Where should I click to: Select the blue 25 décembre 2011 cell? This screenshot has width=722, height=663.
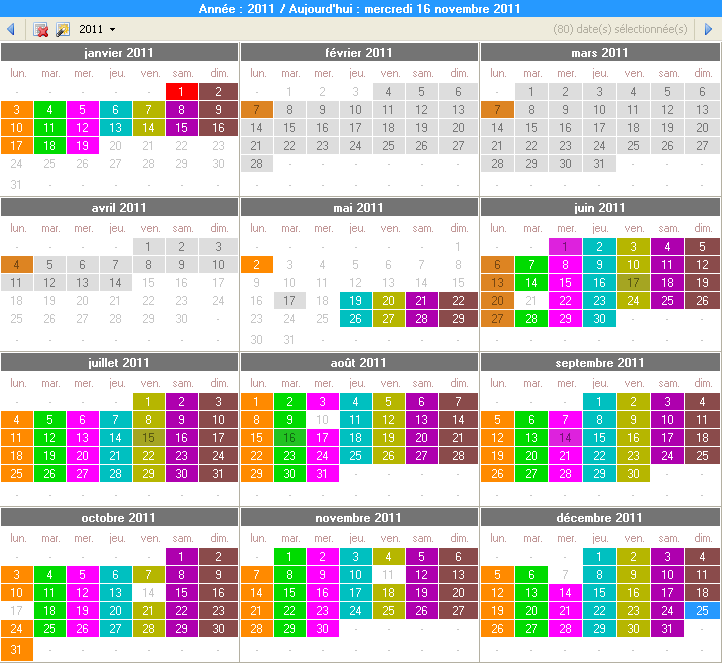702,611
